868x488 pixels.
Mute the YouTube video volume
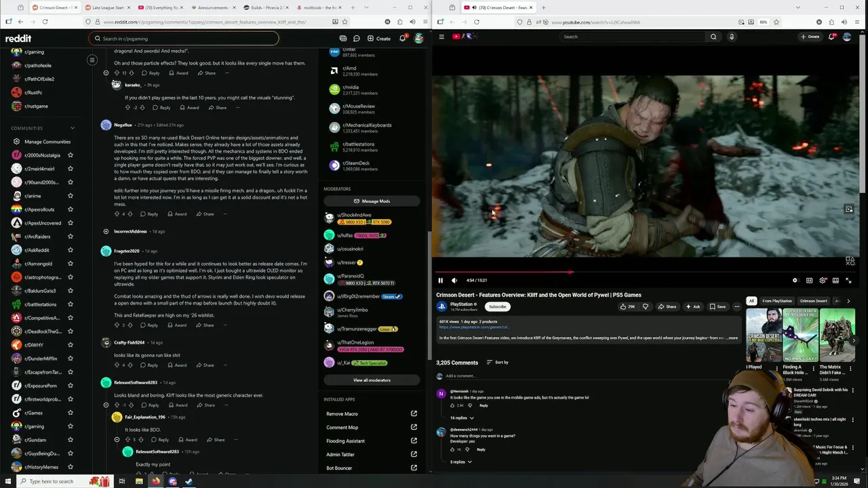[454, 280]
